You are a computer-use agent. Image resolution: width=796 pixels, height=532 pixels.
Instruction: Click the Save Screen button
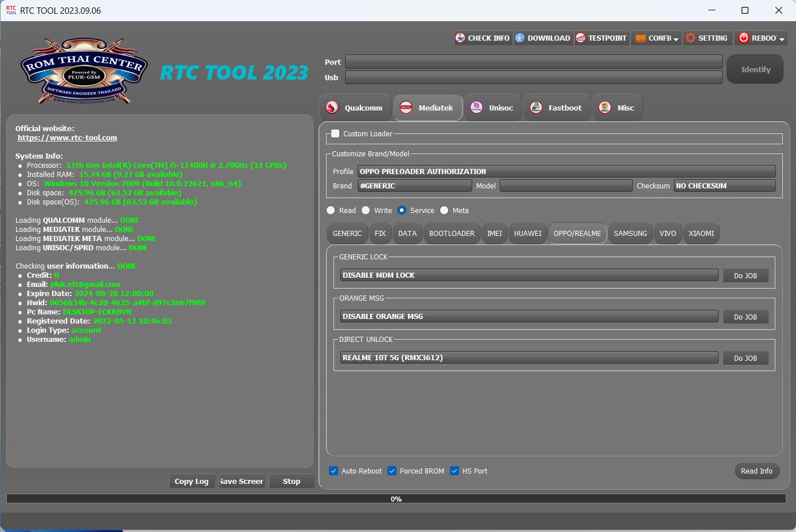pyautogui.click(x=242, y=481)
